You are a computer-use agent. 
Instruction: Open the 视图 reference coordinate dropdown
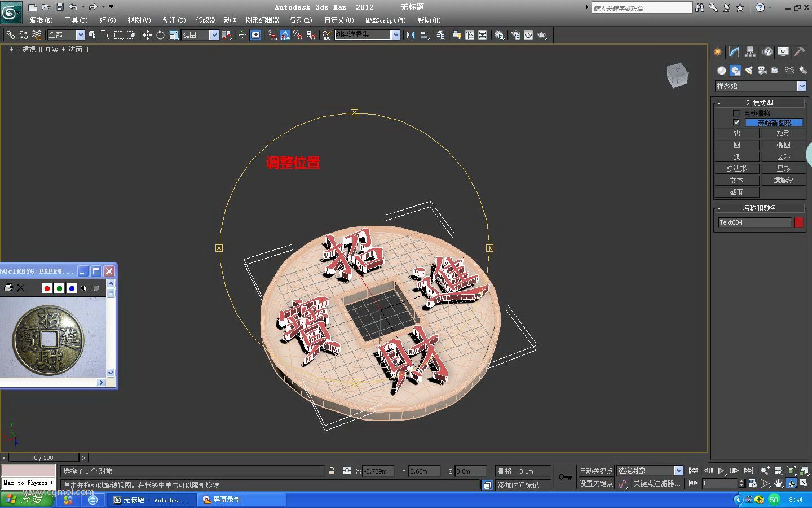(x=214, y=35)
